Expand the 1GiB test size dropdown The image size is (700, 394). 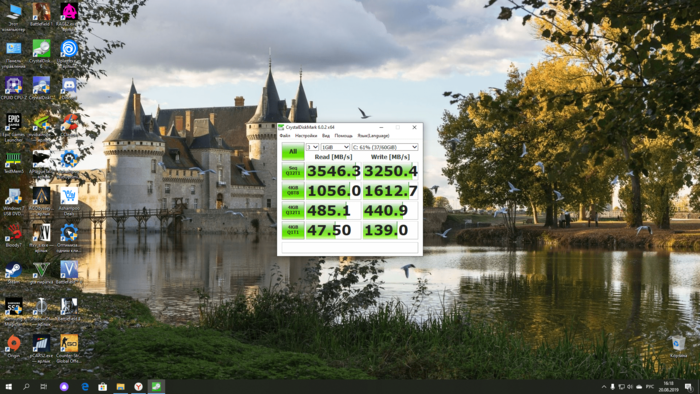(x=335, y=147)
